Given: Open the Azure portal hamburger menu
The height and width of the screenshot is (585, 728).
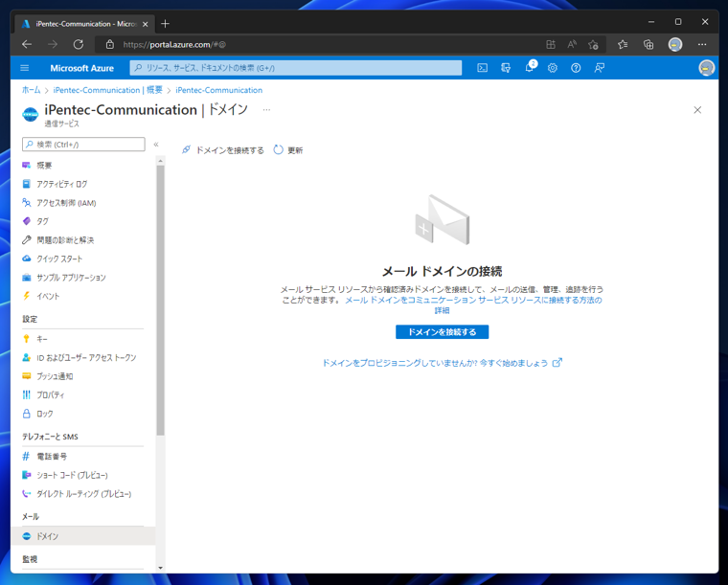Looking at the screenshot, I should pos(25,68).
